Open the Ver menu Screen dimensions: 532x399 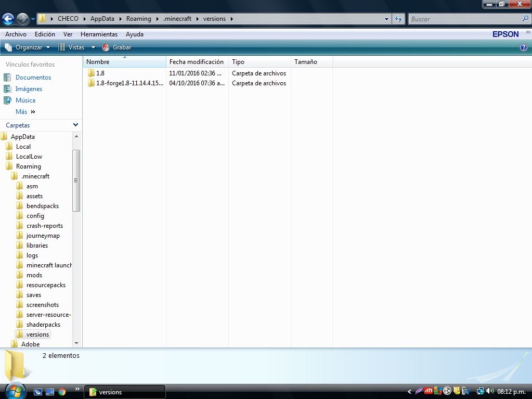pyautogui.click(x=68, y=34)
